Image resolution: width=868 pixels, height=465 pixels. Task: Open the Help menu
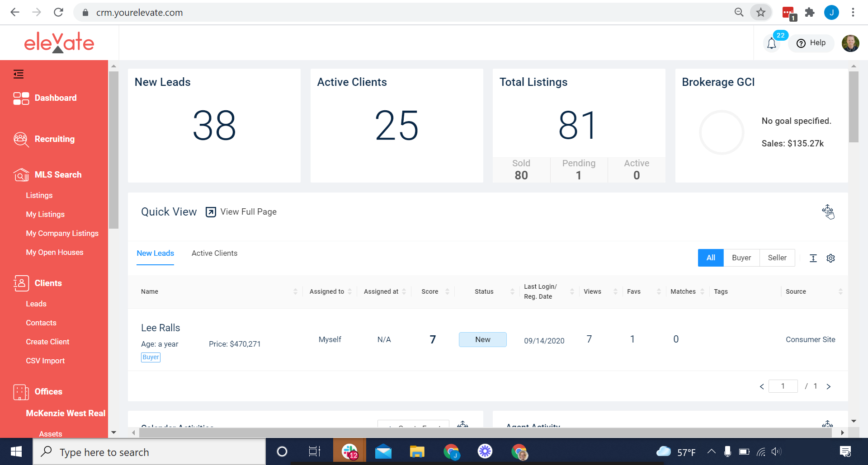click(x=811, y=43)
